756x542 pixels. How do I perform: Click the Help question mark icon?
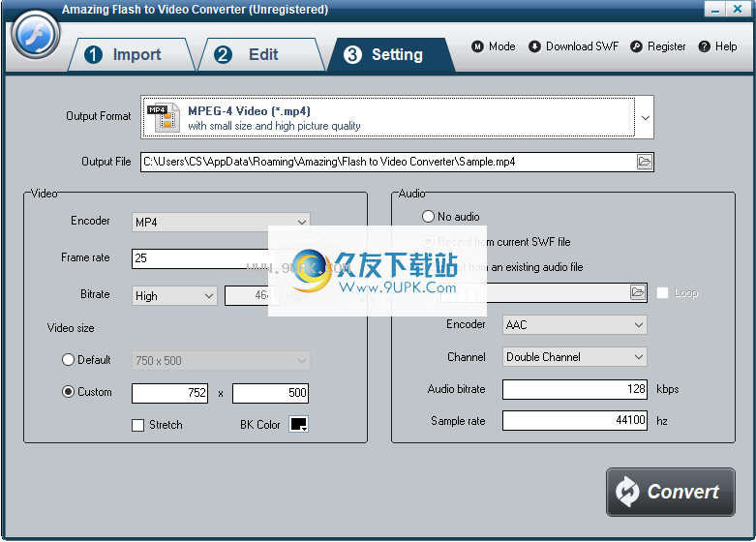[705, 46]
